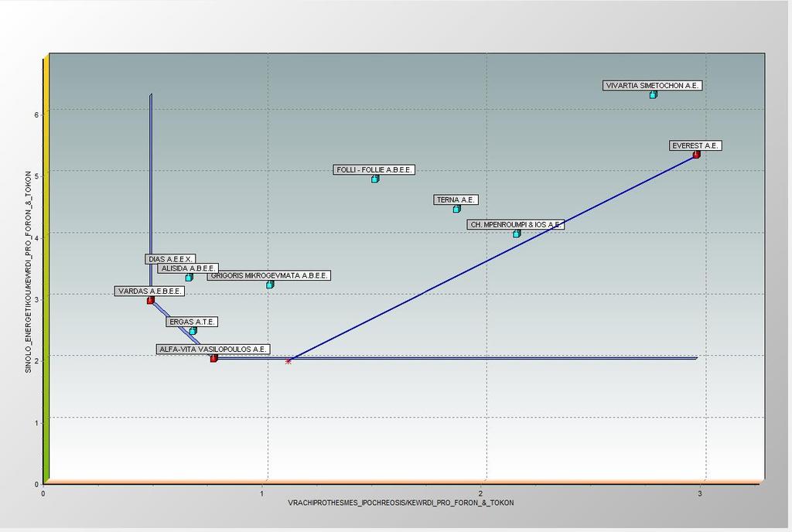This screenshot has width=792, height=532.
Task: Select the ERGAS A.T.E. label
Action: tap(192, 322)
